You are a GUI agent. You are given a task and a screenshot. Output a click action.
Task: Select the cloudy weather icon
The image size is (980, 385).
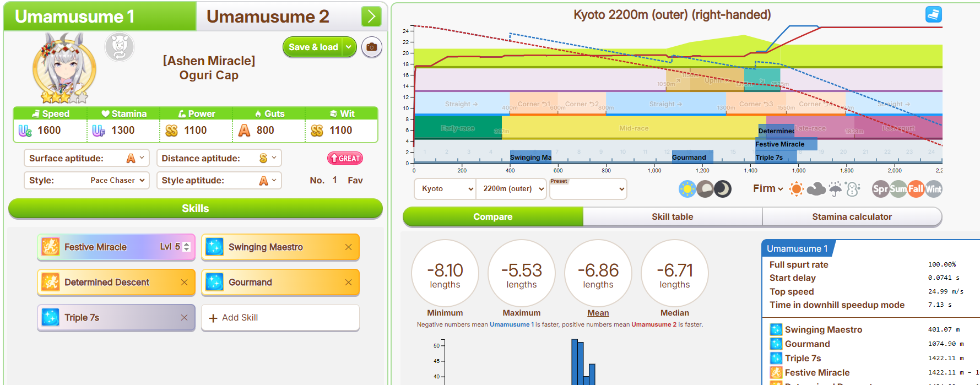click(x=816, y=189)
